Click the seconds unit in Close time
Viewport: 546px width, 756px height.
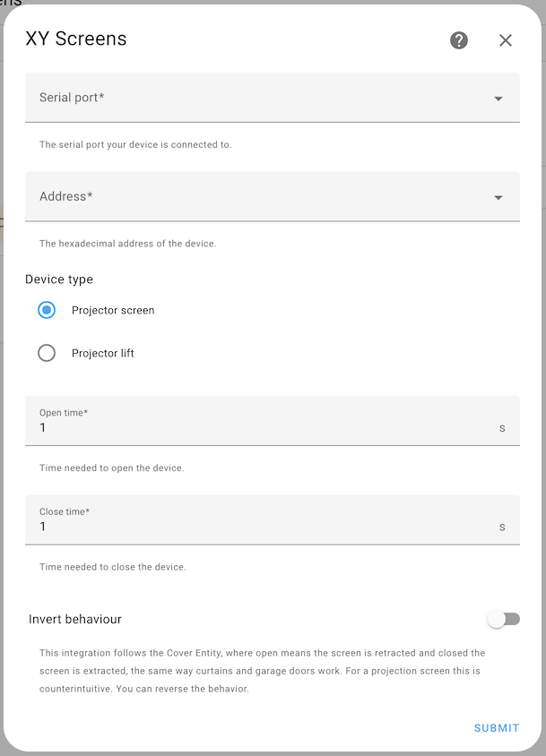502,527
